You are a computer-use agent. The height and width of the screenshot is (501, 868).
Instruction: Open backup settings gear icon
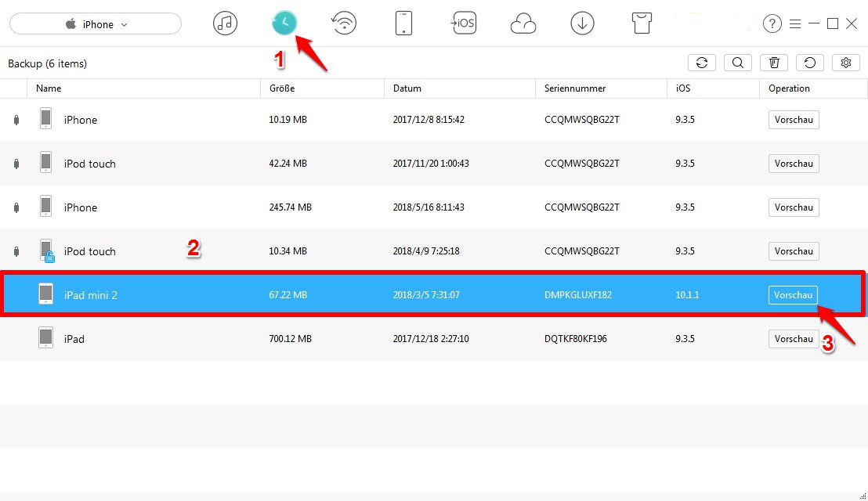click(x=846, y=63)
